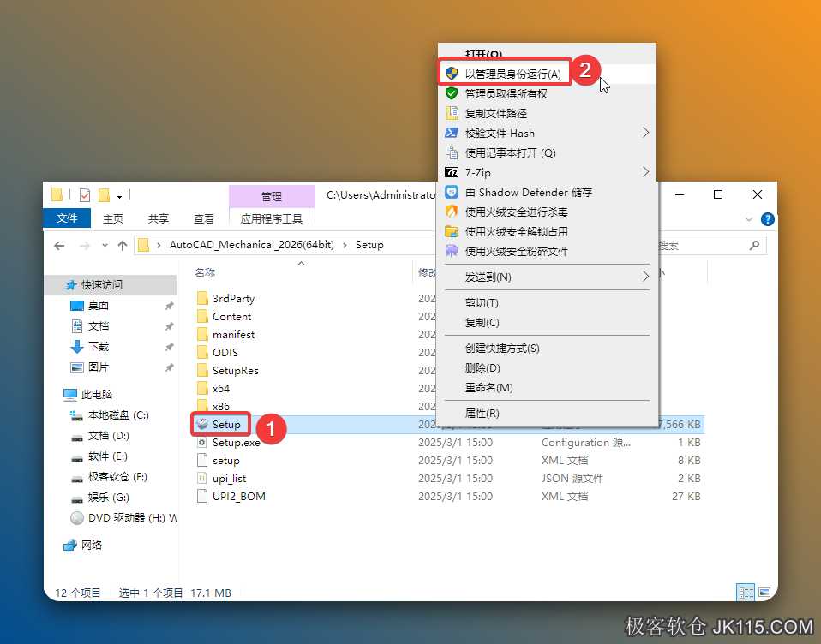This screenshot has width=821, height=644.
Task: Switch to the 查看 ribbon tab
Action: click(204, 218)
